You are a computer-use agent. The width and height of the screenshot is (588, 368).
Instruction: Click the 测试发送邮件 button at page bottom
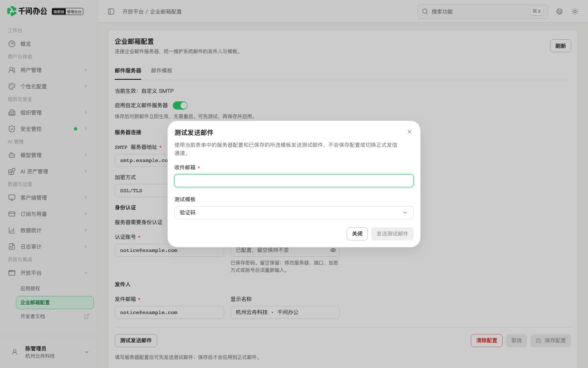[x=136, y=341]
